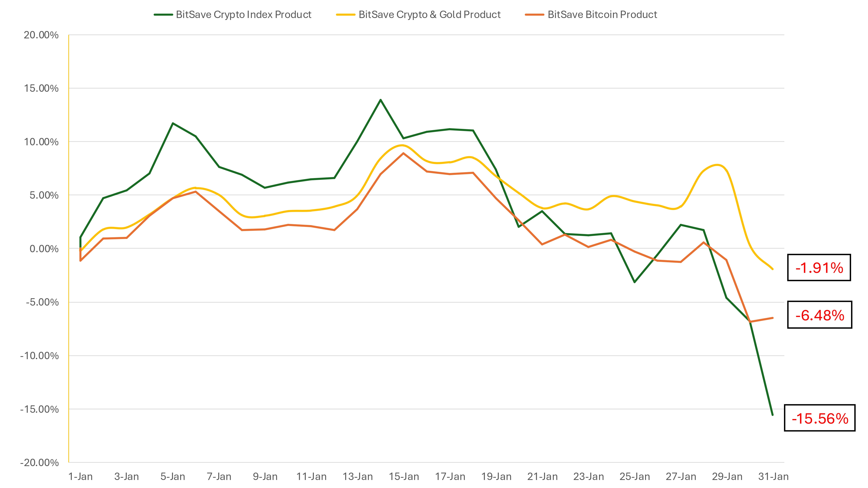Click the -20.00% y-axis label
This screenshot has height=488, width=868.
pos(40,462)
